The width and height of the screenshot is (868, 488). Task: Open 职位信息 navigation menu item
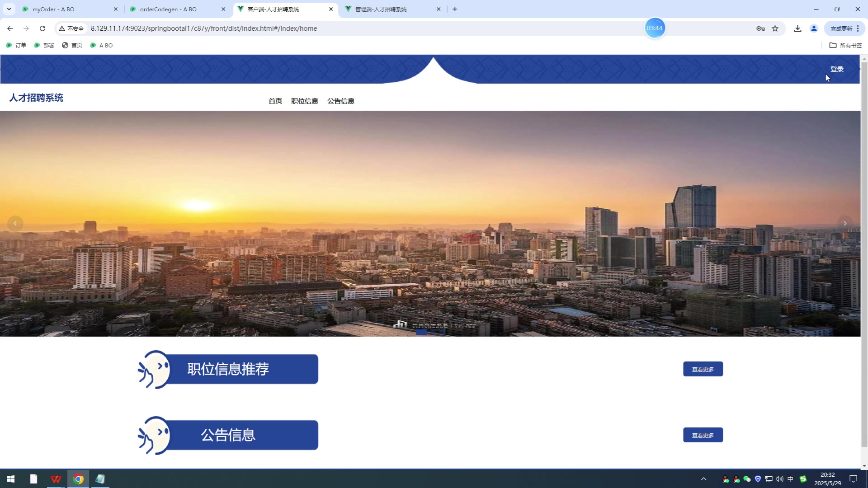[304, 101]
